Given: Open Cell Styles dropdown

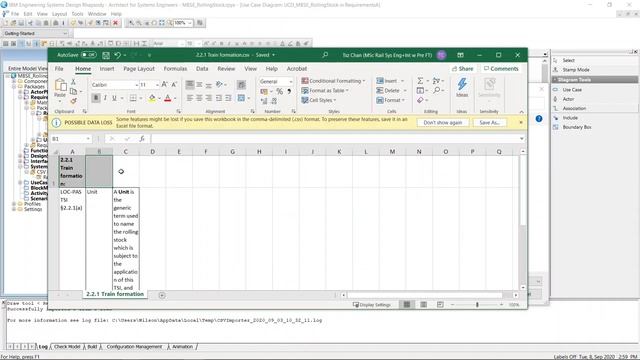Looking at the screenshot, I should 319,100.
